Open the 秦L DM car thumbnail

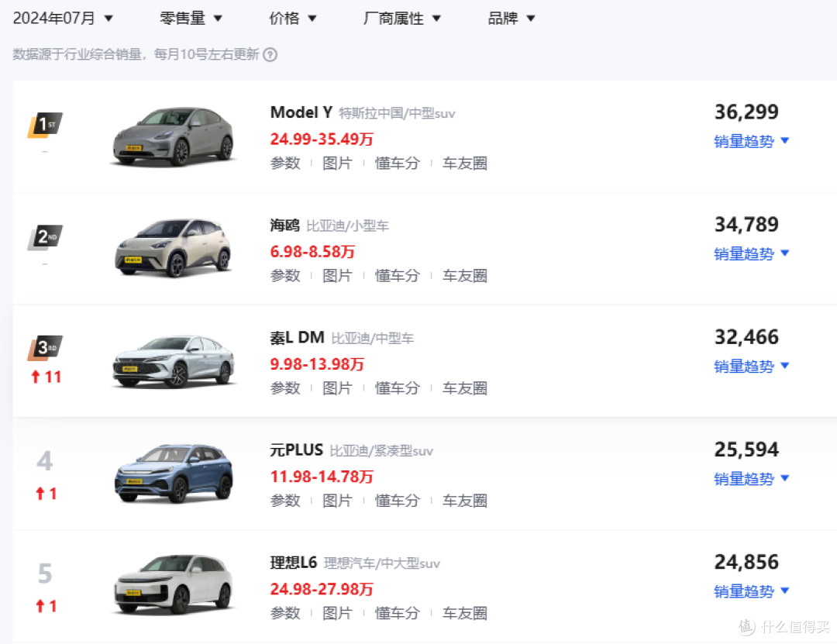174,361
